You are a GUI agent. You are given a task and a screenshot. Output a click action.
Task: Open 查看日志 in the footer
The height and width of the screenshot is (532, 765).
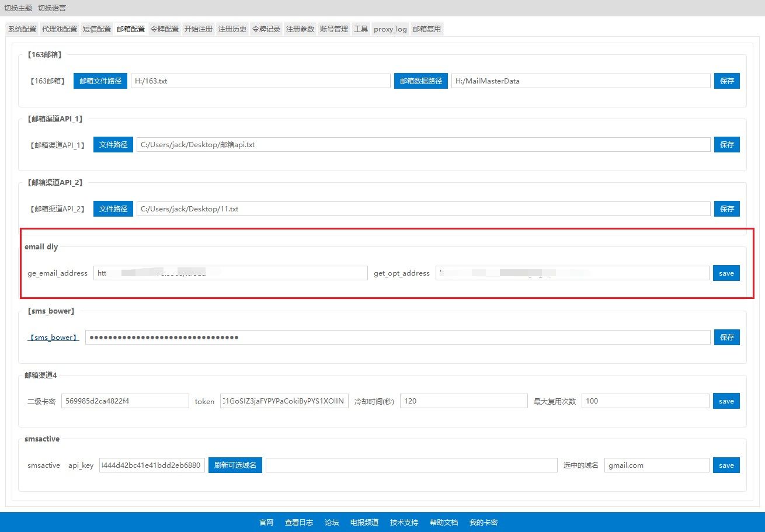tap(299, 523)
